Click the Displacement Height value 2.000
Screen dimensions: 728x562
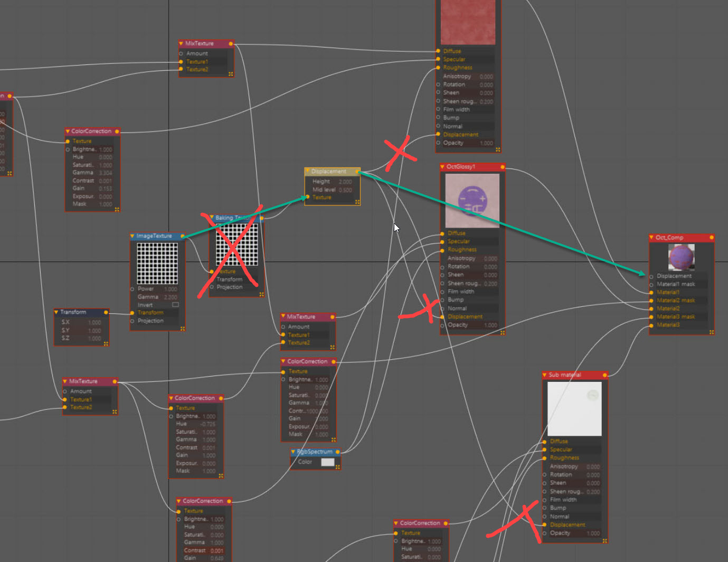pos(345,182)
